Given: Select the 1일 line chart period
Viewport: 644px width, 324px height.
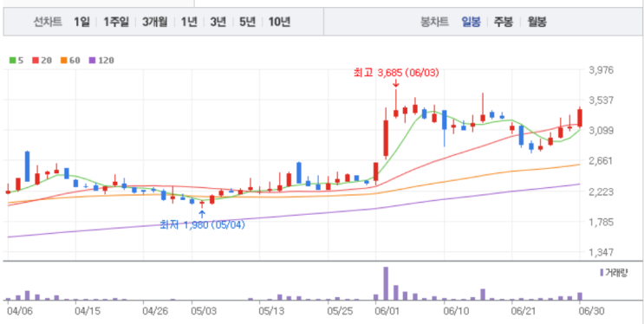Looking at the screenshot, I should [x=81, y=22].
